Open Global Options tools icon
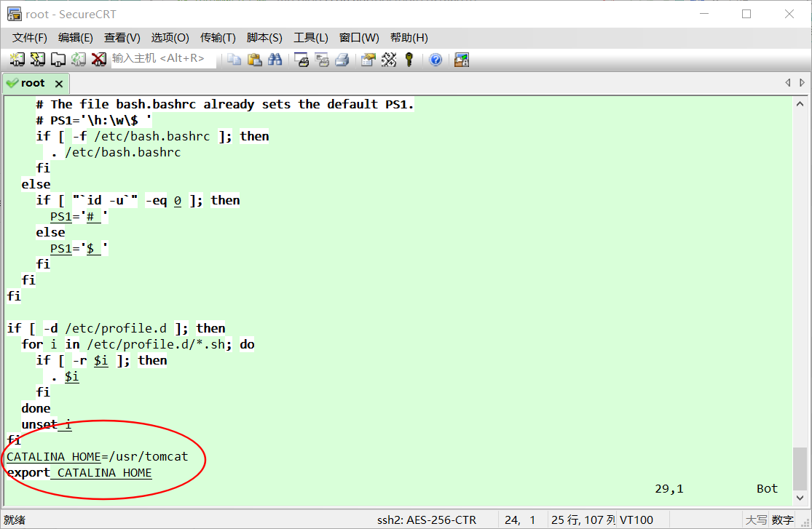812x529 pixels. (389, 60)
